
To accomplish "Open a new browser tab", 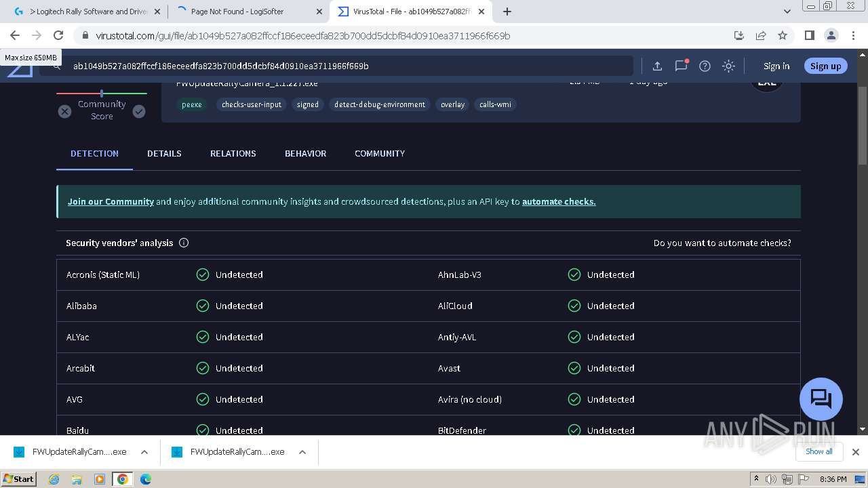I will tap(507, 12).
